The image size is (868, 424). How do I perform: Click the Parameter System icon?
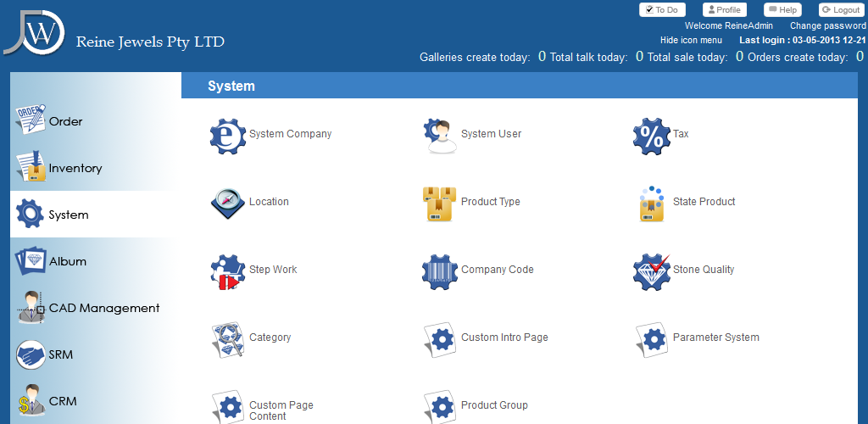652,339
